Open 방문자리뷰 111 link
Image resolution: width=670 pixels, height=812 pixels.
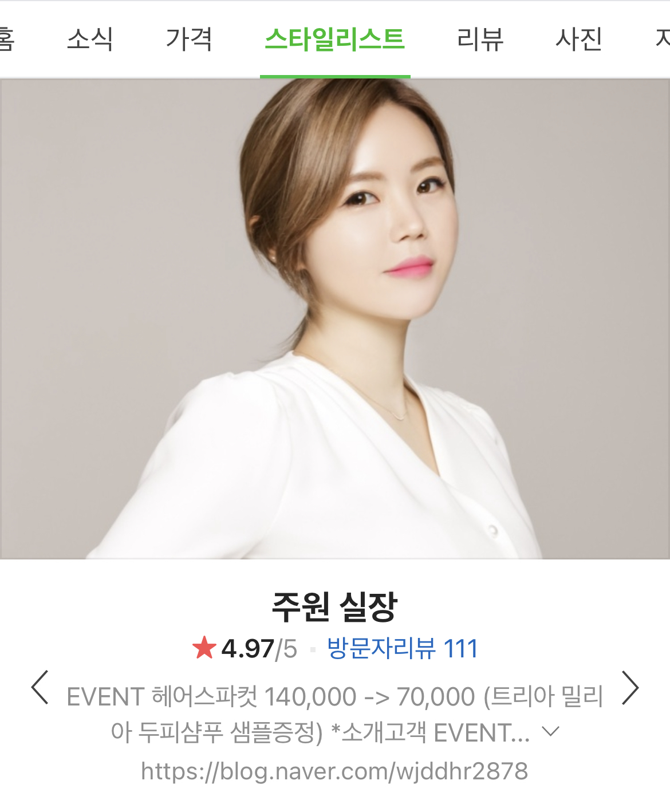click(403, 648)
